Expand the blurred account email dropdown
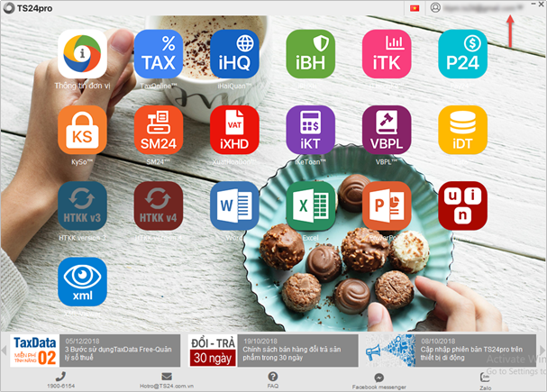This screenshot has width=547, height=392. [484, 7]
